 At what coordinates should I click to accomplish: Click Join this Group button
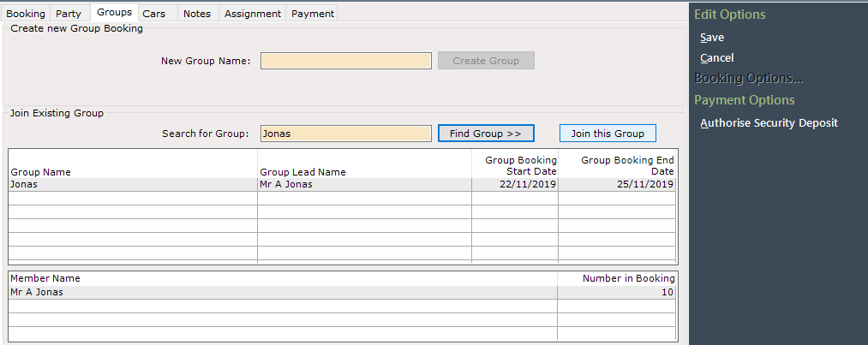[x=608, y=134]
